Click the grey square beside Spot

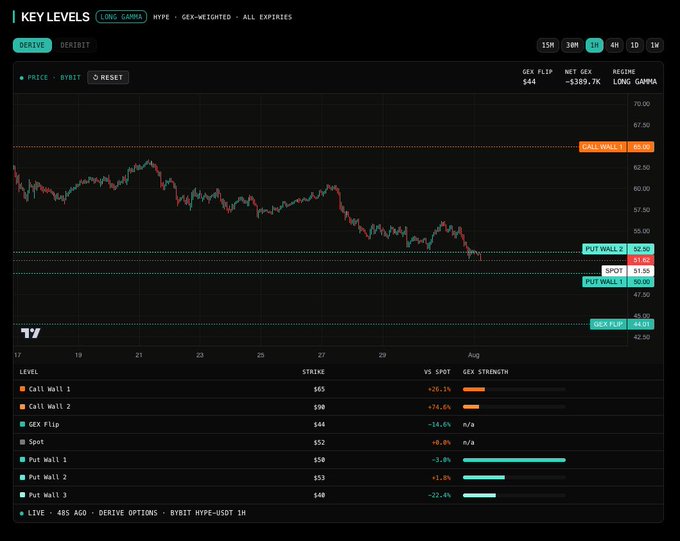pyautogui.click(x=22, y=442)
